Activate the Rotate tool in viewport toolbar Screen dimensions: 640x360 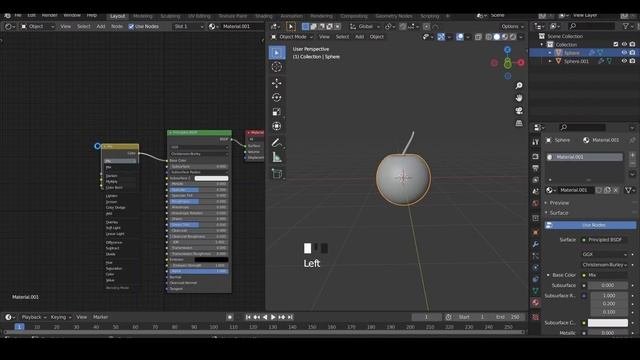[x=277, y=98]
